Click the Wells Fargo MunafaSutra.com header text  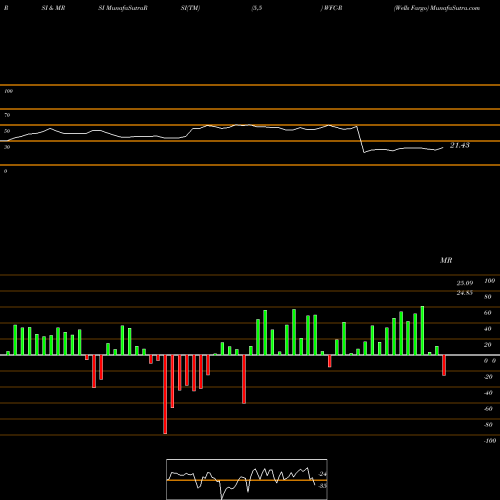[437, 8]
